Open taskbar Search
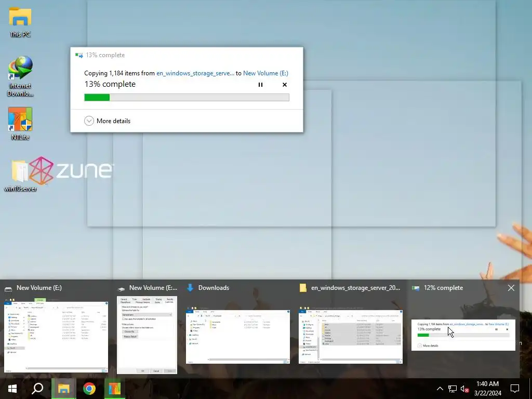Viewport: 532px width, 399px height. coord(37,389)
